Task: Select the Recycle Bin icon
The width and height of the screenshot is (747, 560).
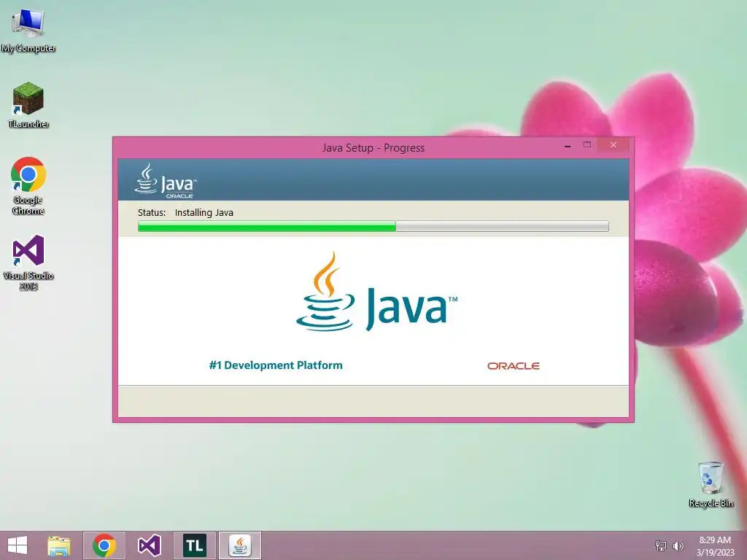Action: click(x=711, y=484)
